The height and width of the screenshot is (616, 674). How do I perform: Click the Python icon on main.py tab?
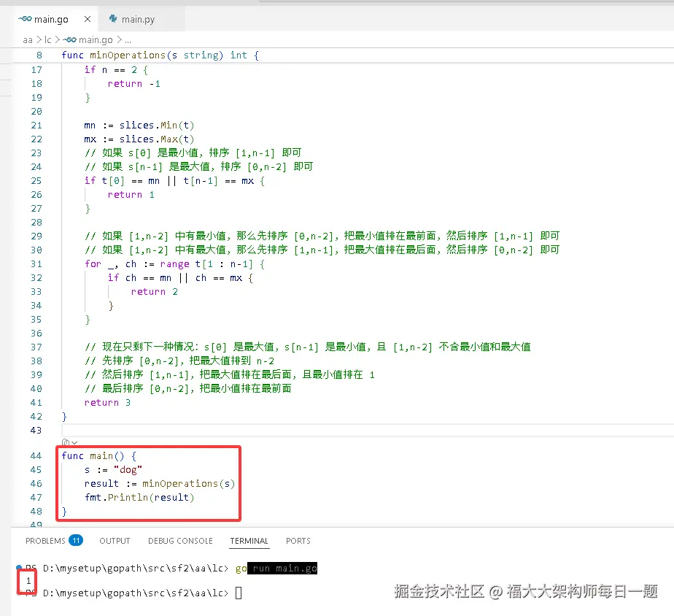[113, 18]
